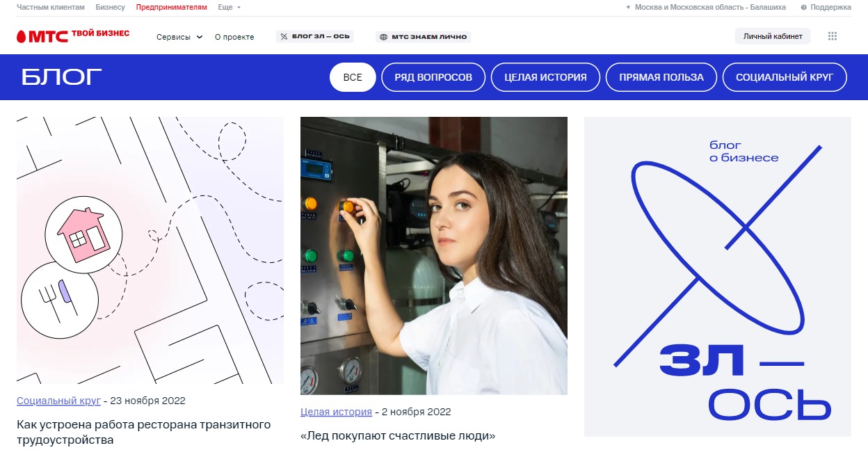Click the MTS red egg logo icon

click(21, 36)
